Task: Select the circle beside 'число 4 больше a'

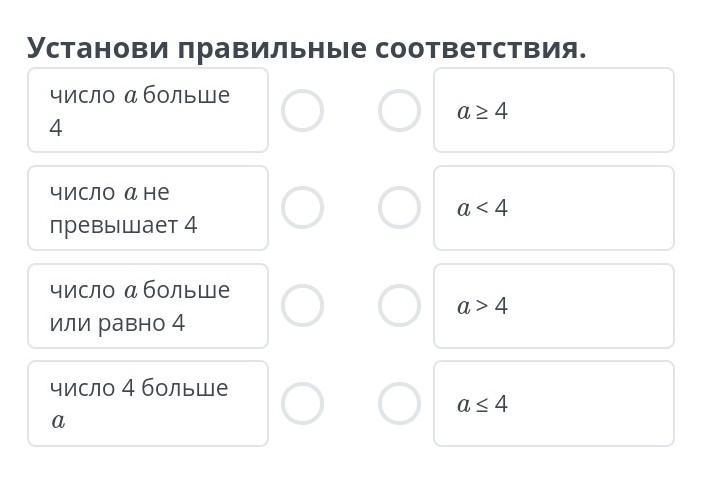Action: [302, 404]
